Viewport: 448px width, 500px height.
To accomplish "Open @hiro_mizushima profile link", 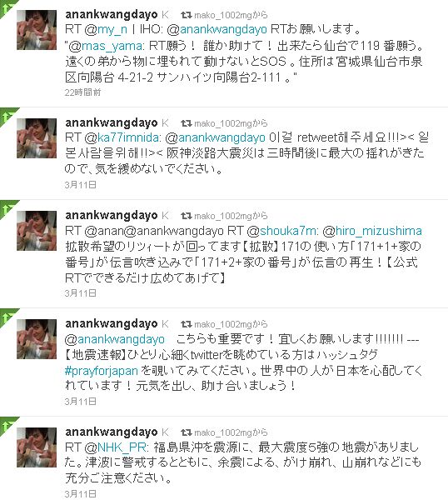I will (372, 231).
